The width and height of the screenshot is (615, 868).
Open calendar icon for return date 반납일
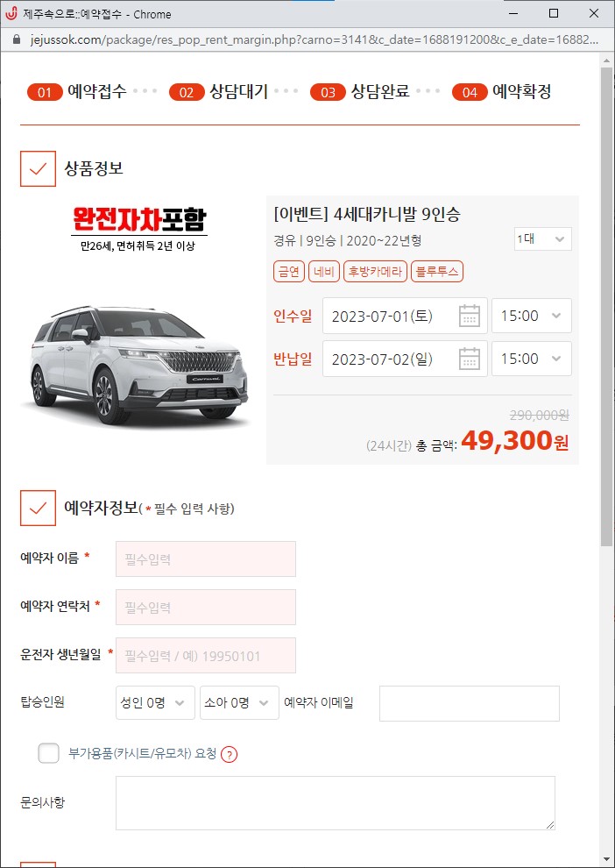pyautogui.click(x=470, y=359)
